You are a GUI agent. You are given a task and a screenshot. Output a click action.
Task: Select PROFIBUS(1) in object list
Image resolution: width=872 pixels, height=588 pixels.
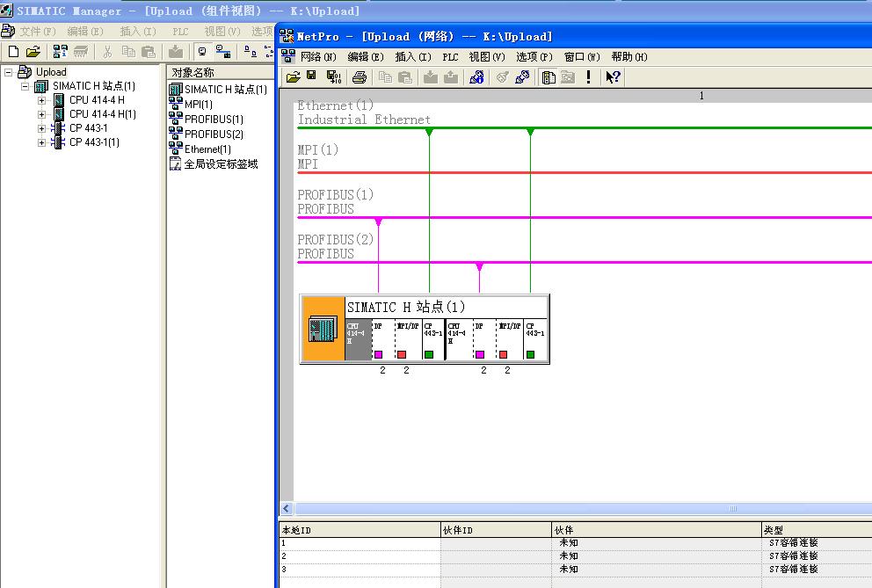click(214, 119)
